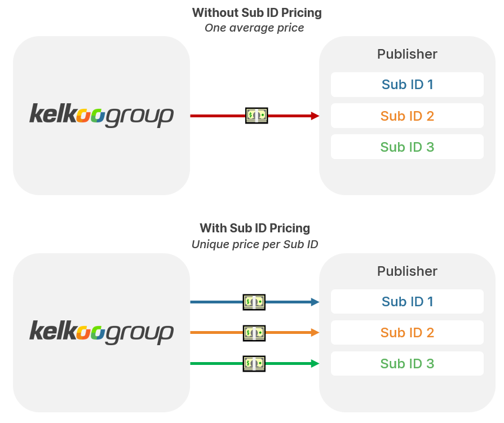Click the red arrowhead pointing to Publisher

click(315, 116)
